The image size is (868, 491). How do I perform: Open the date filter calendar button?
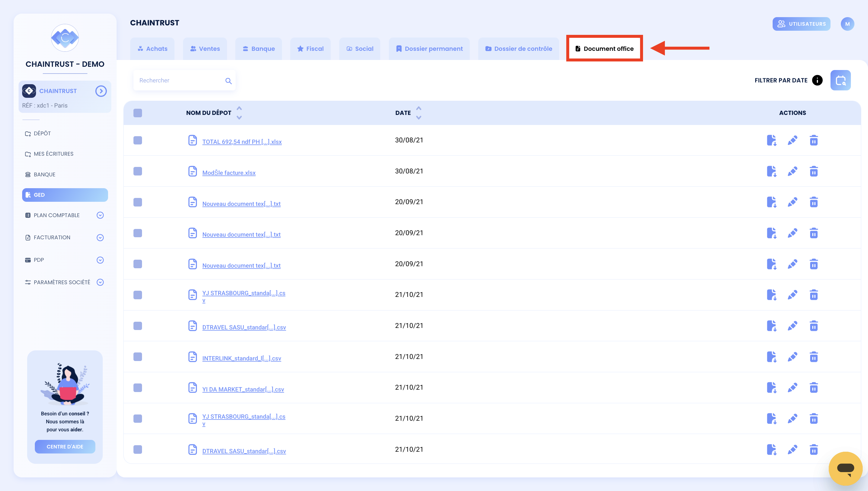coord(840,80)
